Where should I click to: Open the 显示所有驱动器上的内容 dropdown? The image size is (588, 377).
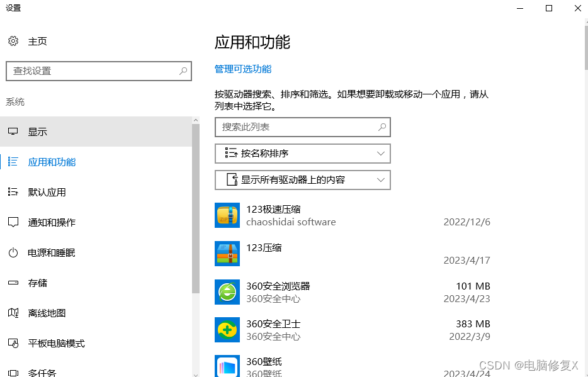(x=303, y=180)
